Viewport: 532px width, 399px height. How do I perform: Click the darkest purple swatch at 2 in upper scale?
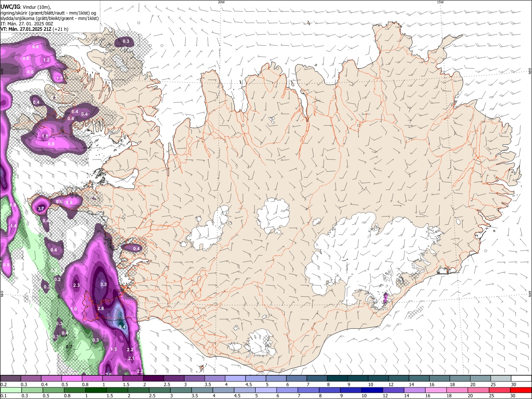point(153,379)
